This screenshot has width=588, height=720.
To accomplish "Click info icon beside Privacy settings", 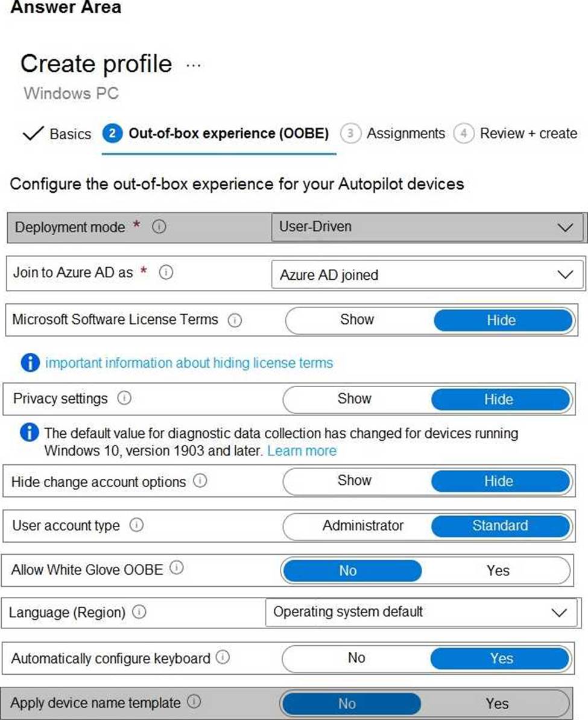I will pyautogui.click(x=124, y=399).
